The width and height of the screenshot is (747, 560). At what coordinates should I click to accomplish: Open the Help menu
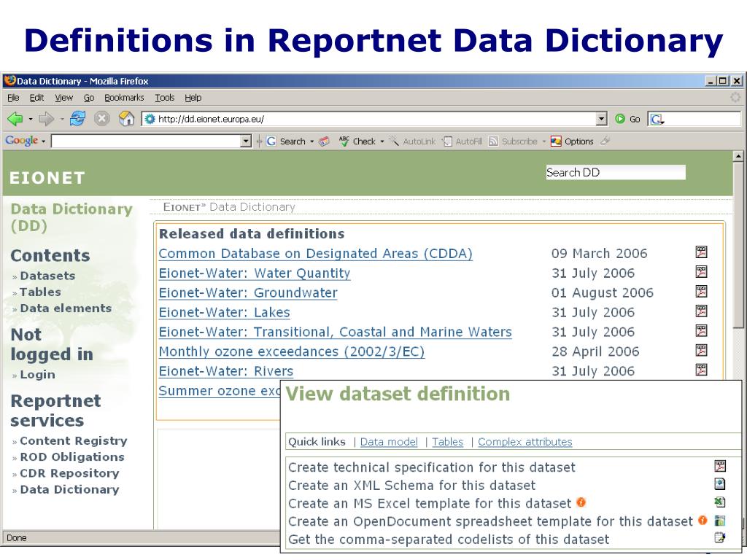[193, 98]
